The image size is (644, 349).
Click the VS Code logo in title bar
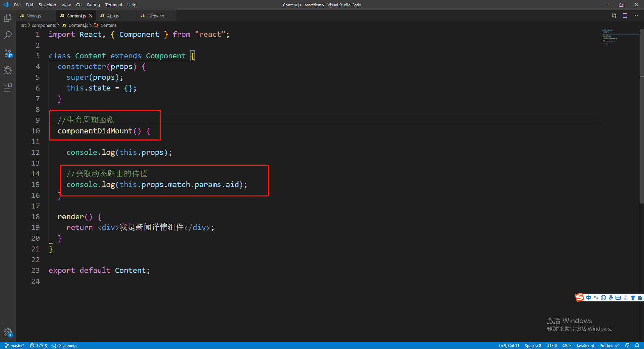tap(6, 5)
